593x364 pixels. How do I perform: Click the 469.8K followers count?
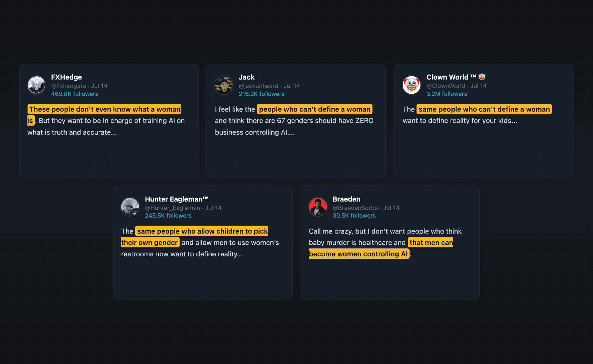coord(75,94)
